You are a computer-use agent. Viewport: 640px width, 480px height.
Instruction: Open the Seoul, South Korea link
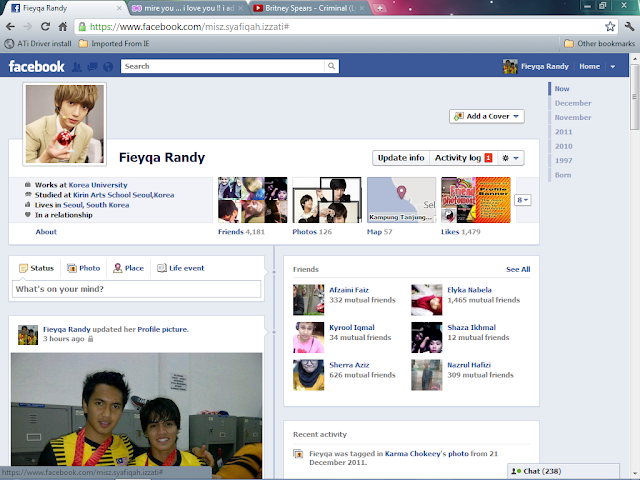(x=96, y=205)
